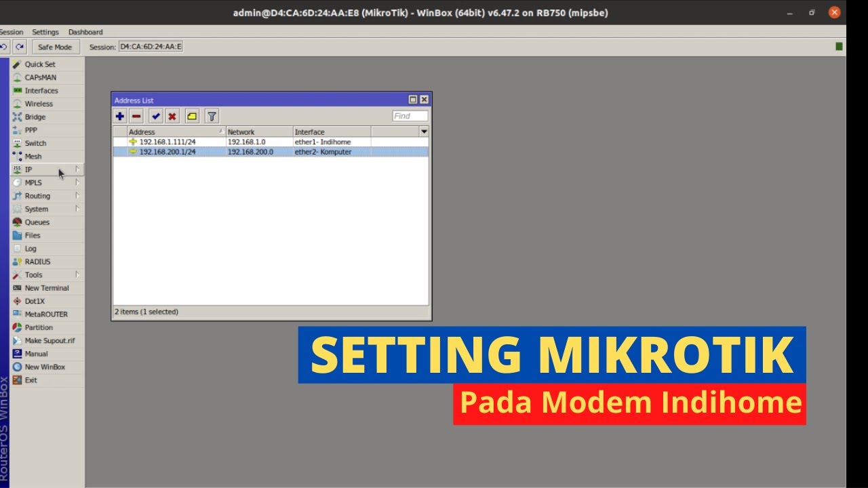868x488 pixels.
Task: Expand the System submenu arrow
Action: click(77, 209)
